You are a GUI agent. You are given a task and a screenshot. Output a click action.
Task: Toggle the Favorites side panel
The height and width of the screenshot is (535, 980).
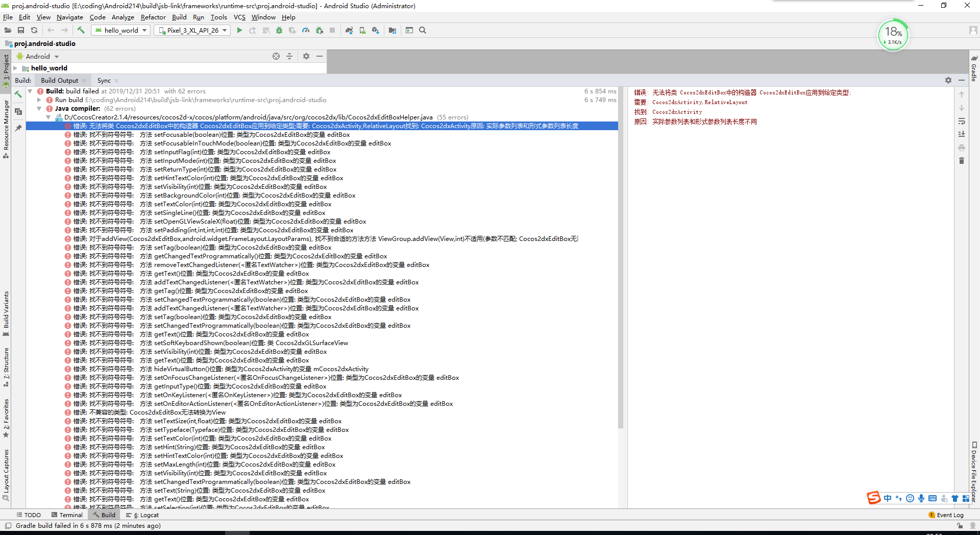click(x=6, y=418)
